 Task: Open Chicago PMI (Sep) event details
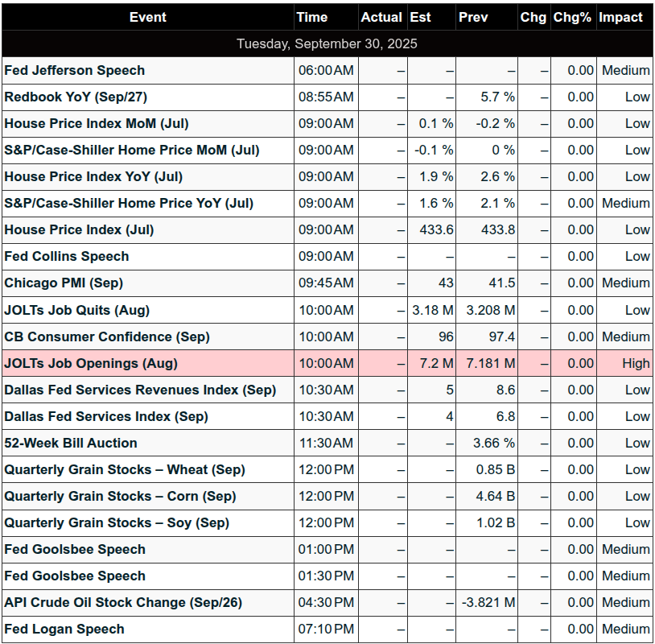pyautogui.click(x=64, y=283)
